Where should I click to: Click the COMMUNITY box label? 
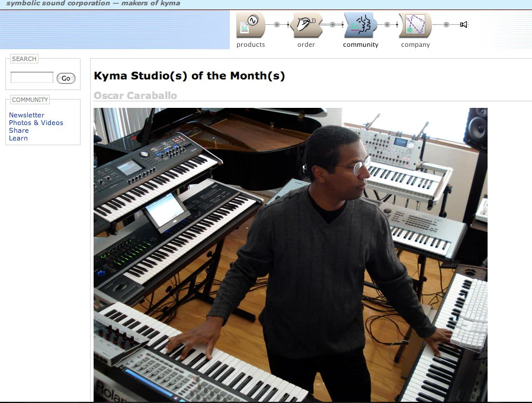[30, 100]
